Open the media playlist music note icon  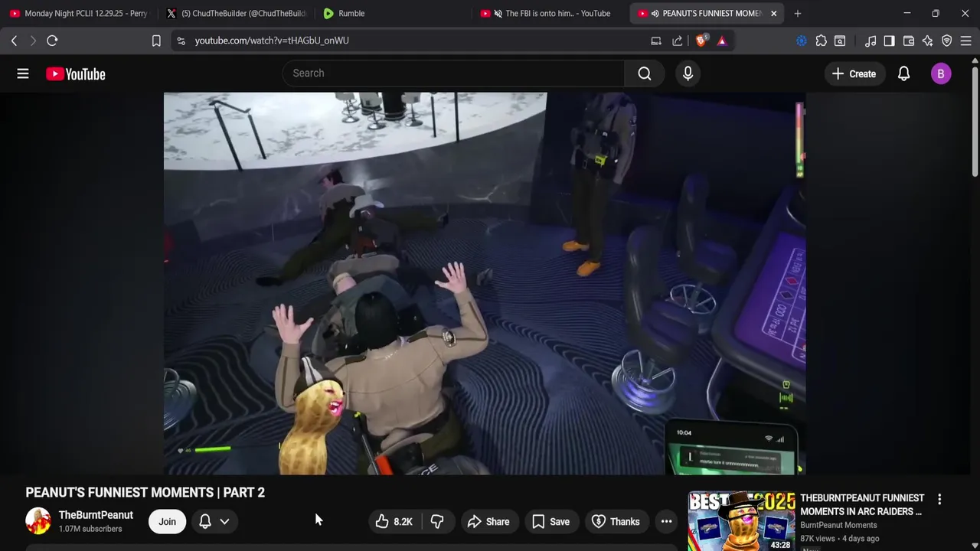coord(871,41)
